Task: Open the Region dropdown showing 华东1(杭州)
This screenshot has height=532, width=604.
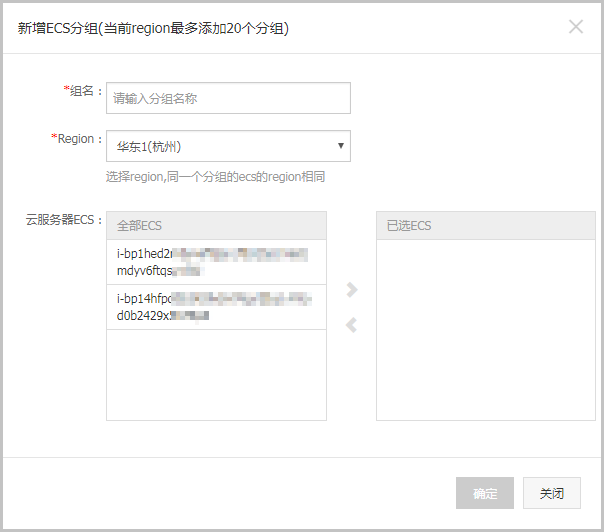Action: 228,146
